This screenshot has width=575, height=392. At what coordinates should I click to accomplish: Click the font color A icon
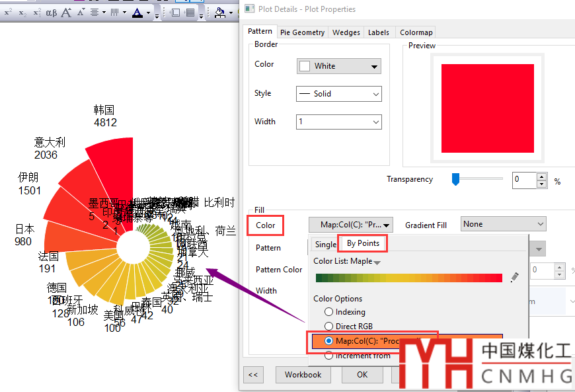137,13
